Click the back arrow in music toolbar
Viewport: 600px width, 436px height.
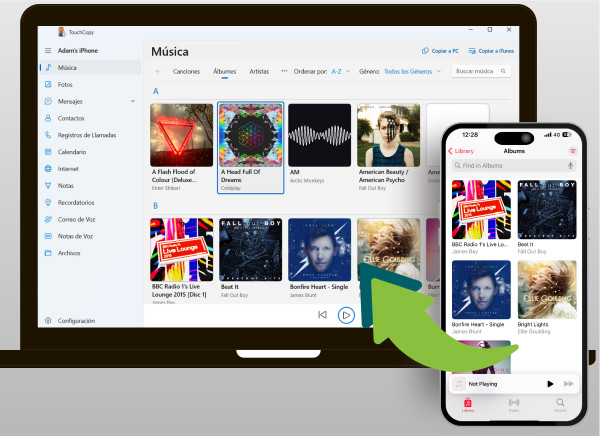pos(158,71)
